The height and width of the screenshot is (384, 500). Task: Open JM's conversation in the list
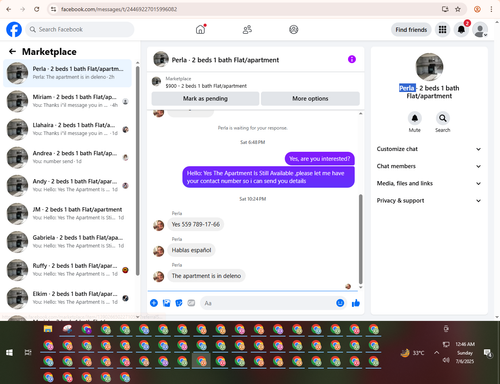(67, 214)
